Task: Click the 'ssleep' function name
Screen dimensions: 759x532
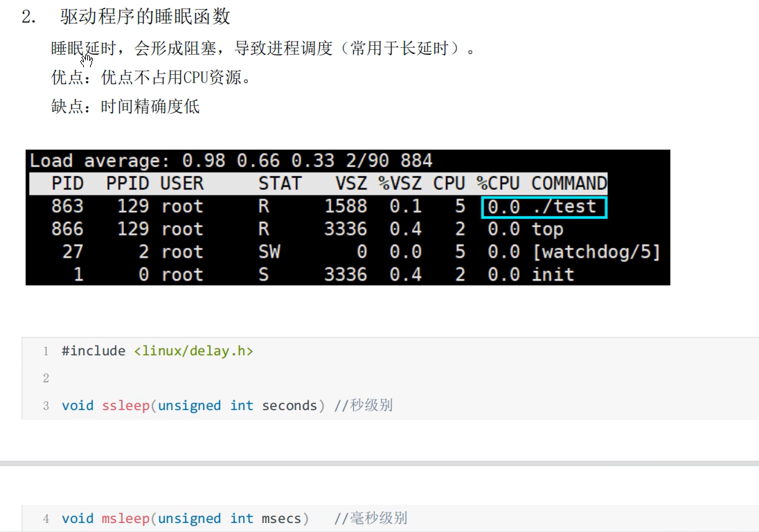Action: pos(126,406)
